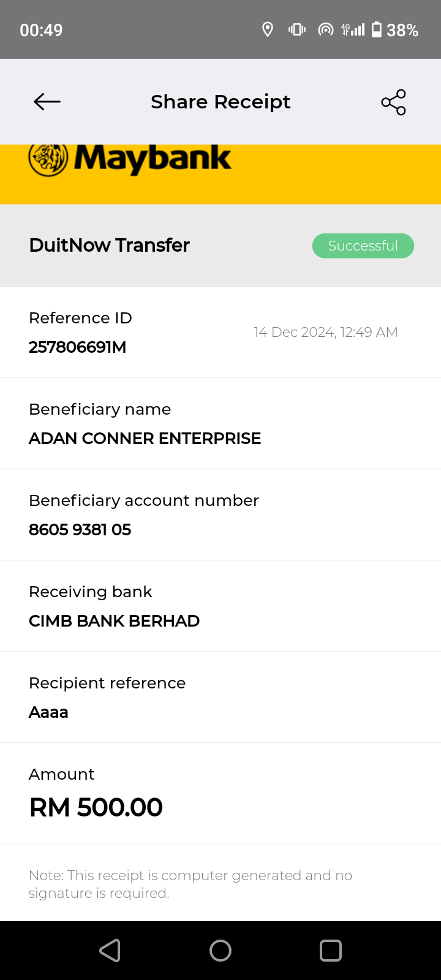
Task: Tap the battery icon in status bar
Action: point(377,29)
